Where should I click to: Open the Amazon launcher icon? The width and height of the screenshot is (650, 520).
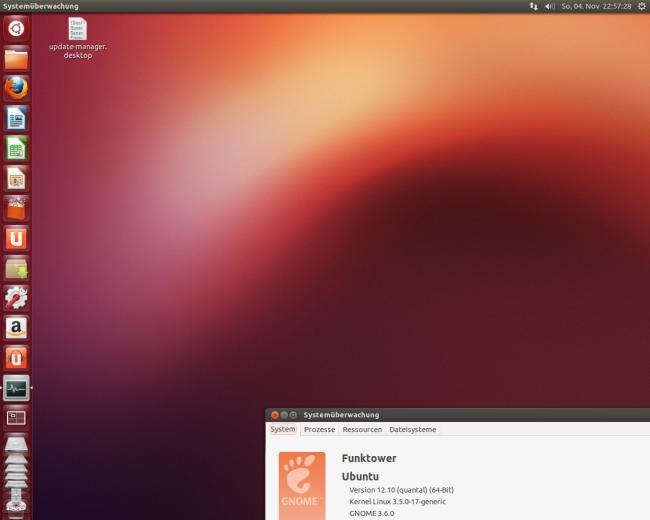coord(16,328)
